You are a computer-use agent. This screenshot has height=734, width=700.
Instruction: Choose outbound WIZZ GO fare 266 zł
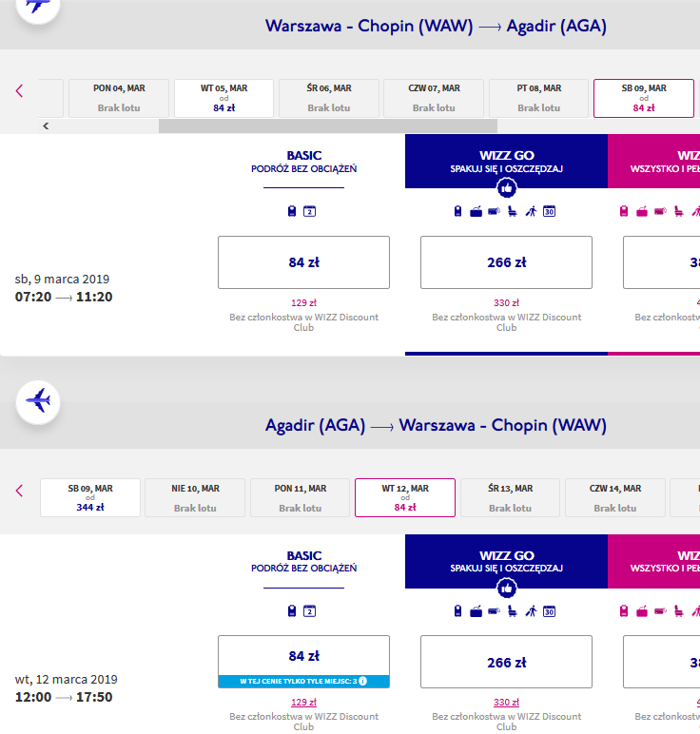point(506,262)
